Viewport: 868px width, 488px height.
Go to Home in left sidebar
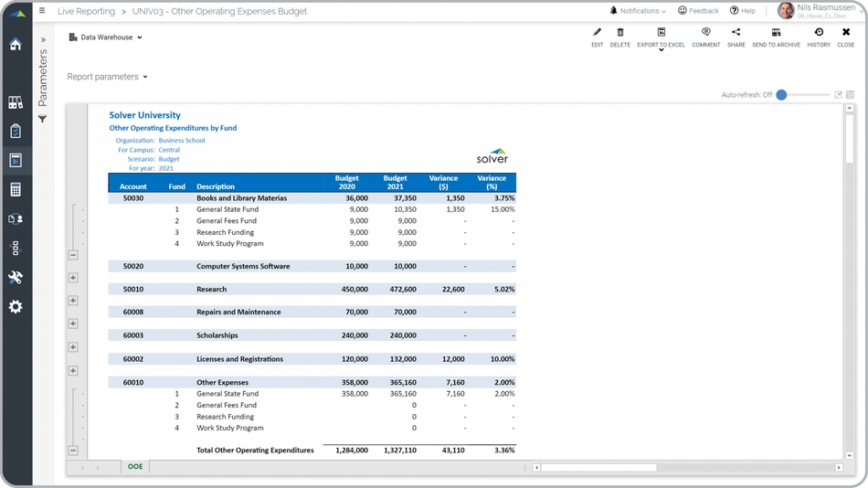coord(16,45)
